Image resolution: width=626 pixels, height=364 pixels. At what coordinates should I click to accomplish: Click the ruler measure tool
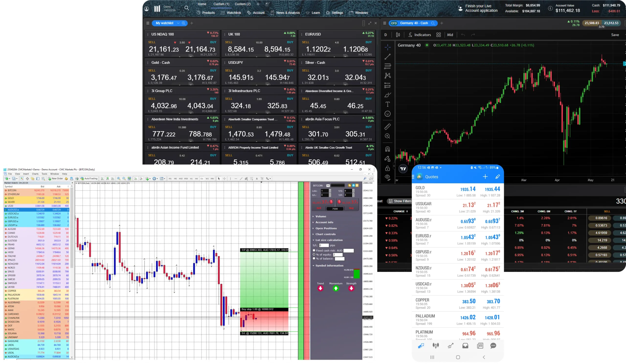387,127
